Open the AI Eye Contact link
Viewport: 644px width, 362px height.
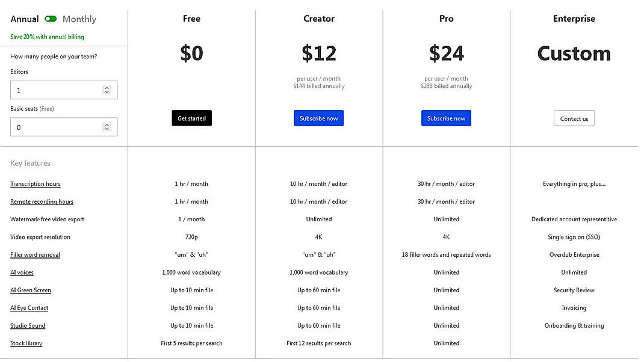tap(29, 307)
